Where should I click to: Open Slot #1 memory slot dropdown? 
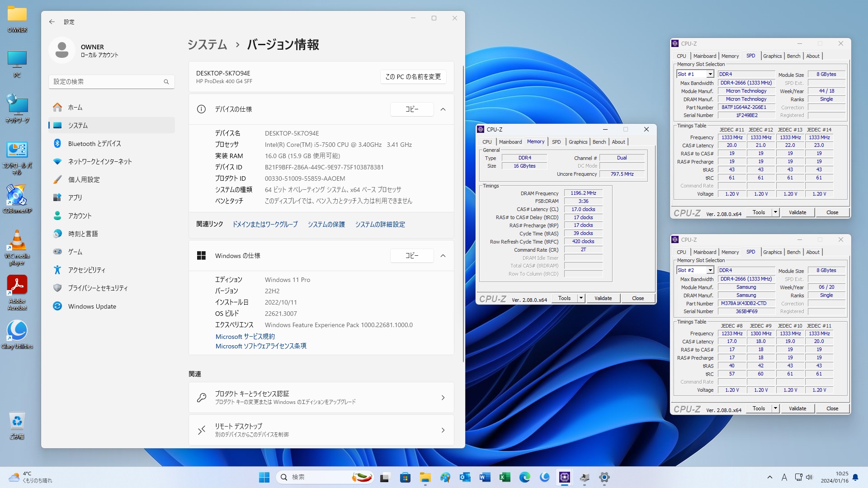pos(710,74)
